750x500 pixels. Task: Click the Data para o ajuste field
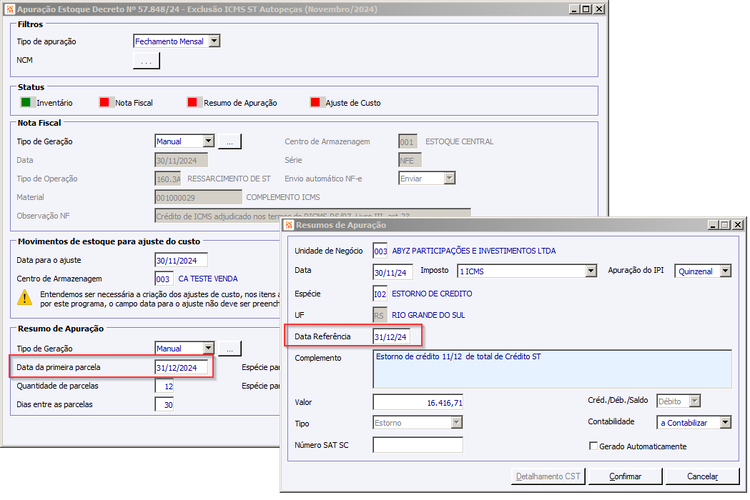[x=181, y=260]
